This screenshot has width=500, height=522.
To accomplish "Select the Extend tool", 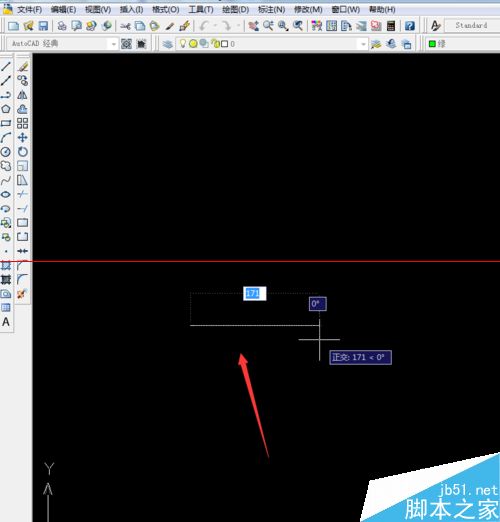I will [23, 209].
